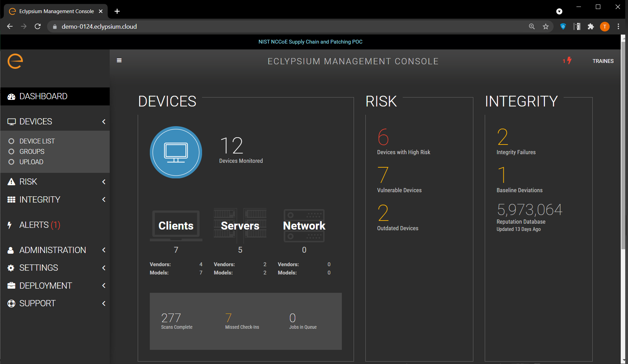The height and width of the screenshot is (364, 628).
Task: Click the Dashboard gauge icon
Action: point(11,96)
